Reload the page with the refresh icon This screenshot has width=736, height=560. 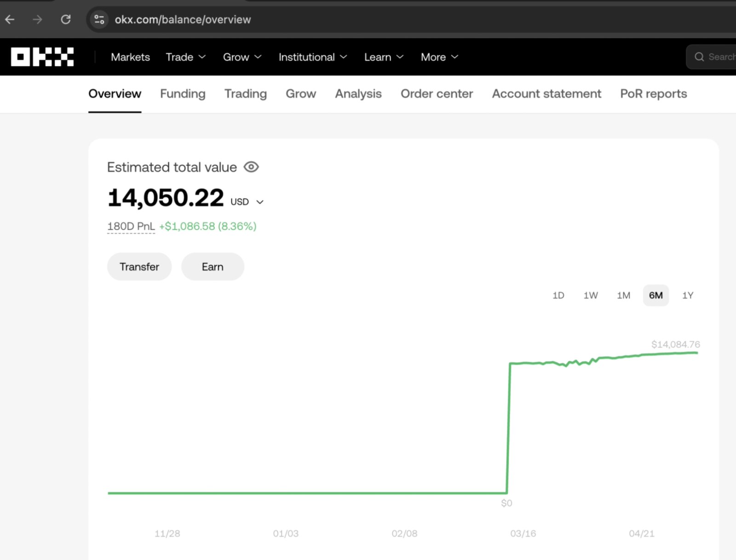coord(66,19)
